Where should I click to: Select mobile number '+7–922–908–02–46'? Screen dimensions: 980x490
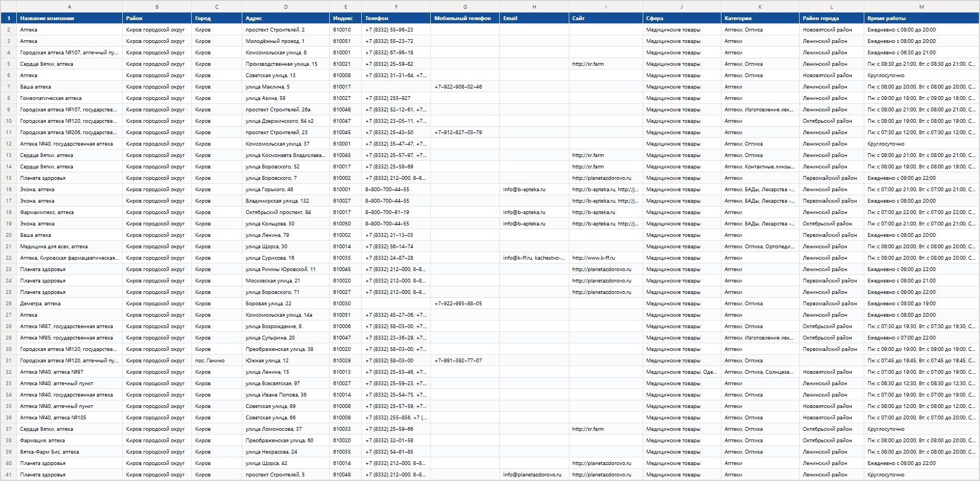[465, 87]
